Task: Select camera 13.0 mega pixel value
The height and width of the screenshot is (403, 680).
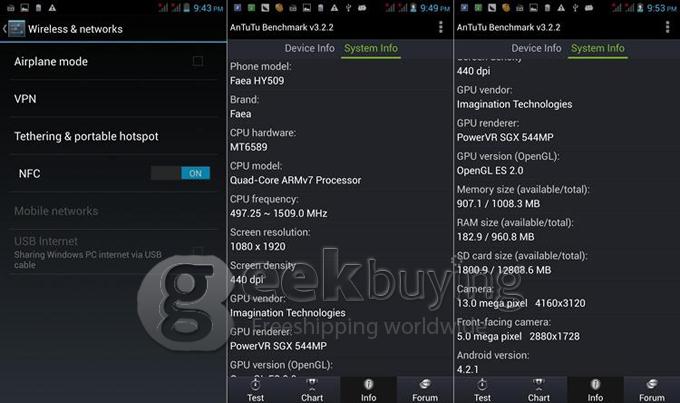Action: click(521, 303)
